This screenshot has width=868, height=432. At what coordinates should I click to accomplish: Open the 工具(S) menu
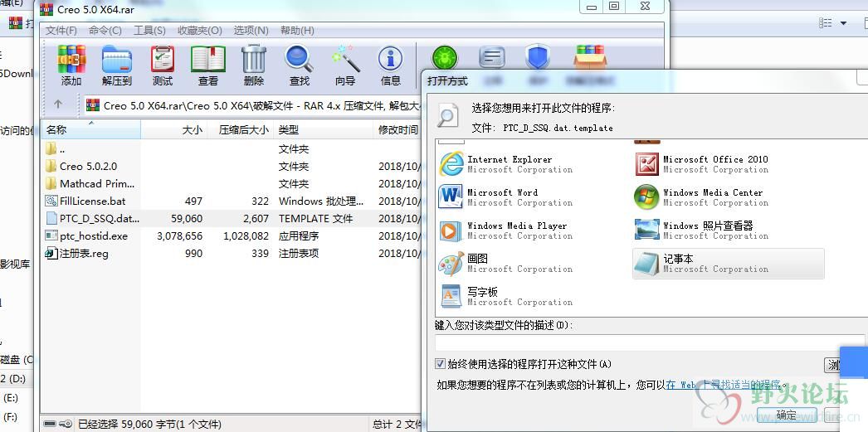coord(149,31)
